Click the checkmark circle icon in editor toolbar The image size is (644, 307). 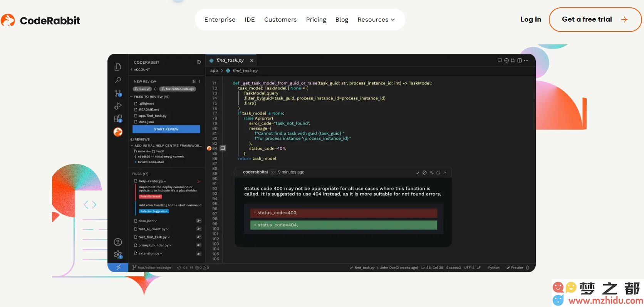coord(506,61)
